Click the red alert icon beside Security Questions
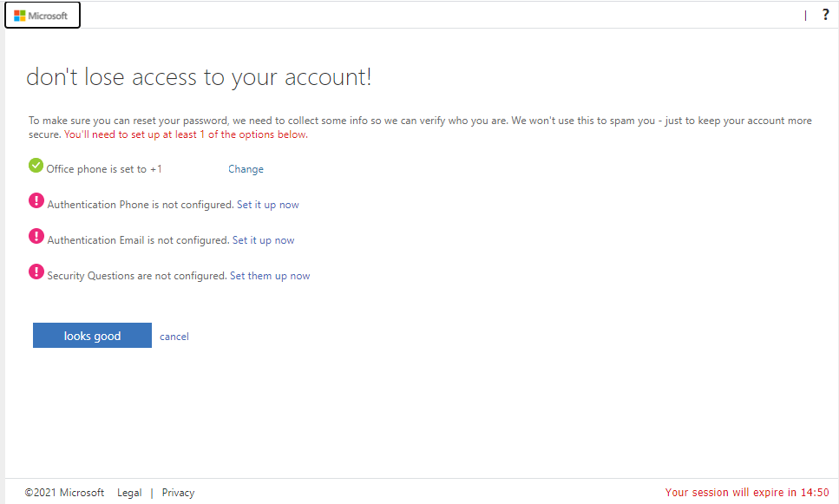 coord(36,272)
